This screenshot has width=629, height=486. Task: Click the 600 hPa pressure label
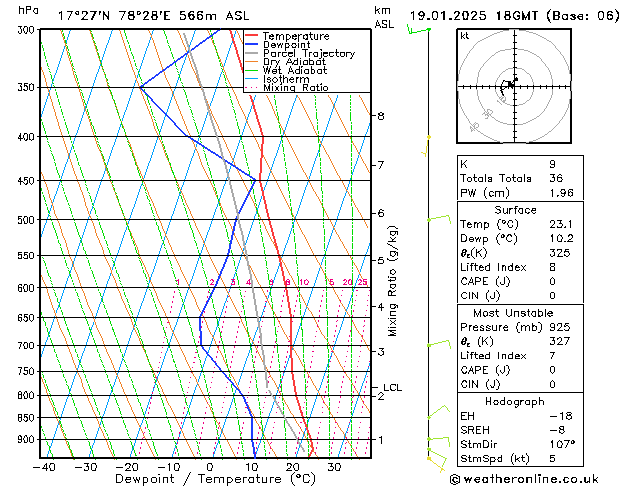click(28, 288)
